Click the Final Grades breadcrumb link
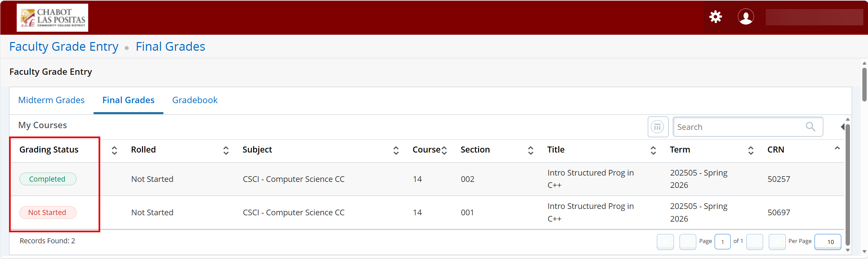Viewport: 868px width, 259px height. [170, 46]
